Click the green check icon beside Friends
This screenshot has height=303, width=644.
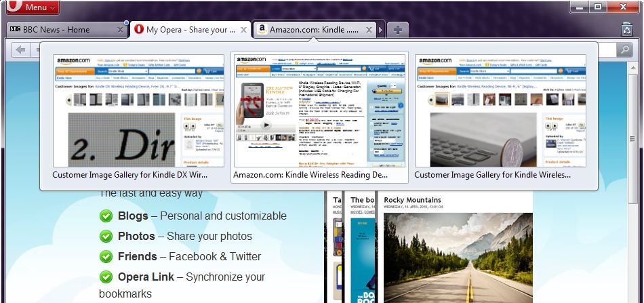[106, 257]
